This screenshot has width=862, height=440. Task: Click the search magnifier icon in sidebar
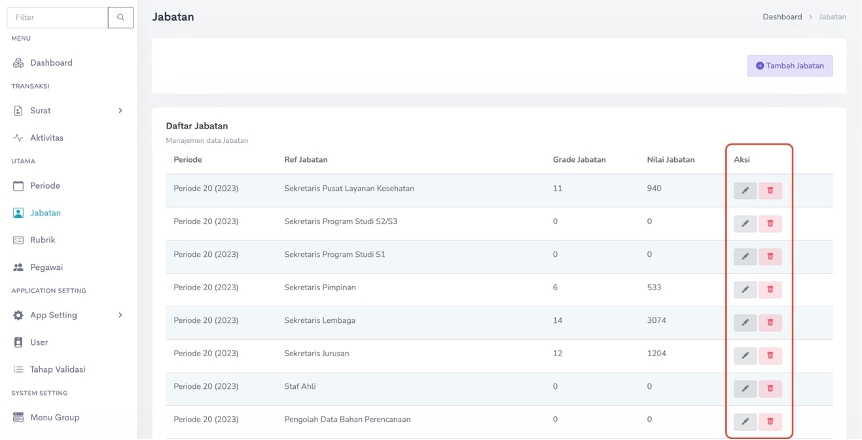coord(121,18)
